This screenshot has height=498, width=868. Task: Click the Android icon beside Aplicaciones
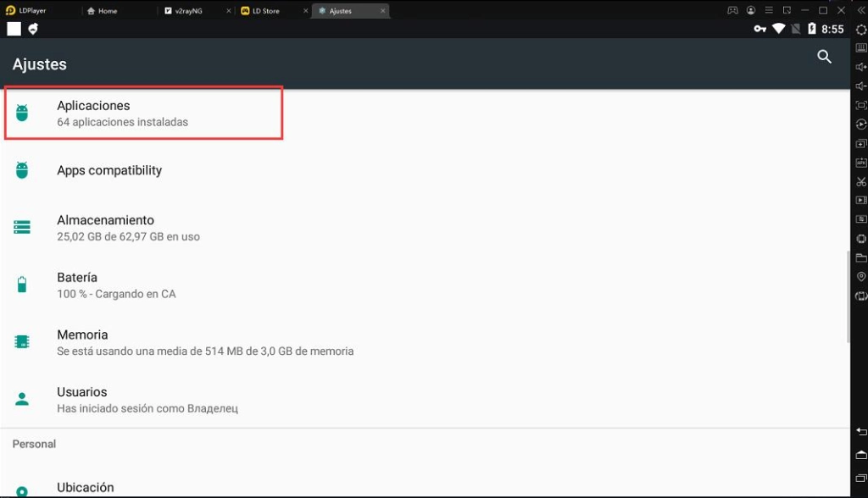pyautogui.click(x=22, y=113)
